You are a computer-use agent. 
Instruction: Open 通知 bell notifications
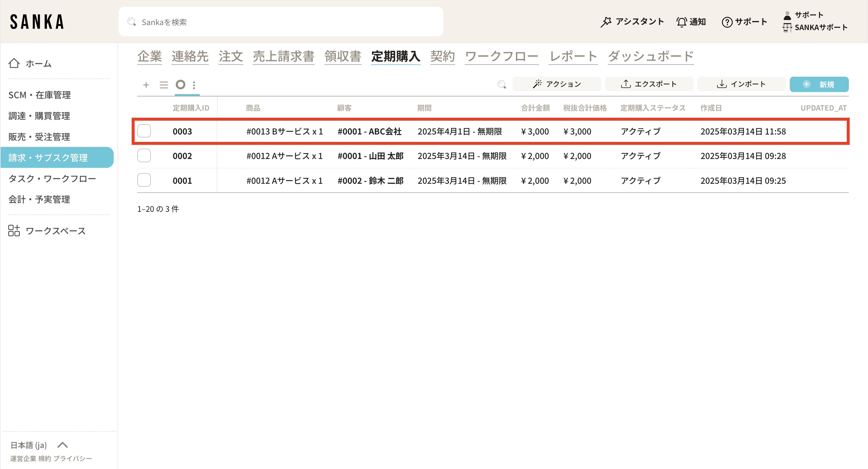coord(682,22)
